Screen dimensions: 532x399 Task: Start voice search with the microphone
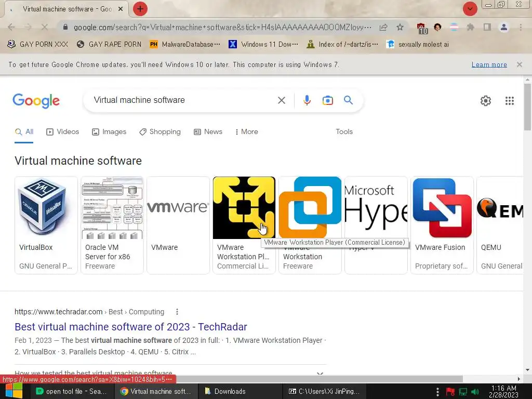tap(307, 100)
